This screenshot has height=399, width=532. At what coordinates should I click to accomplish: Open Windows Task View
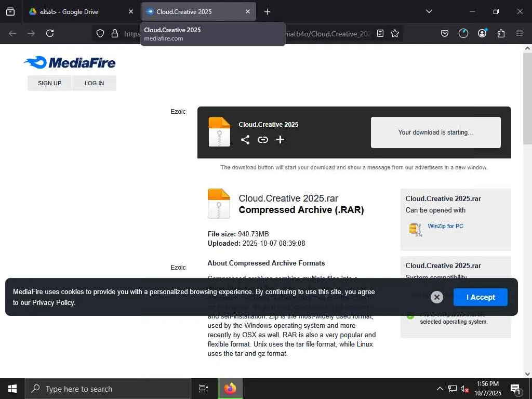(204, 389)
